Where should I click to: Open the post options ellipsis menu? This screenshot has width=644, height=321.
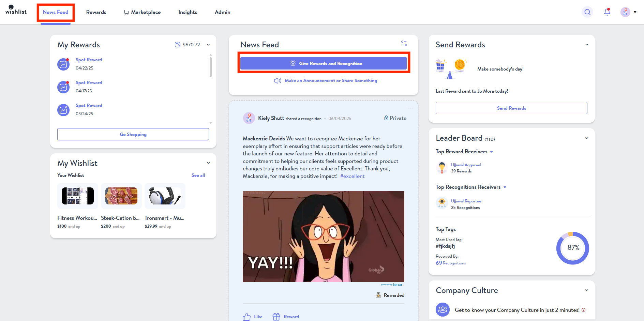(410, 108)
